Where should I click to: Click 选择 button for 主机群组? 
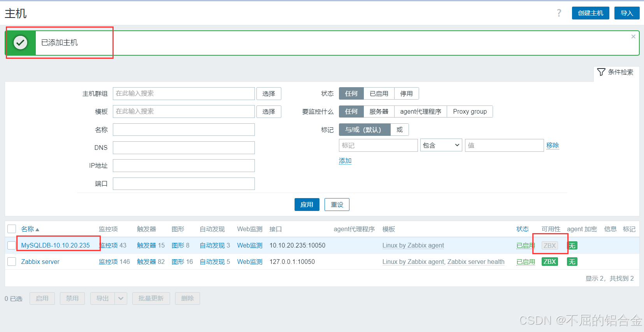(x=268, y=93)
